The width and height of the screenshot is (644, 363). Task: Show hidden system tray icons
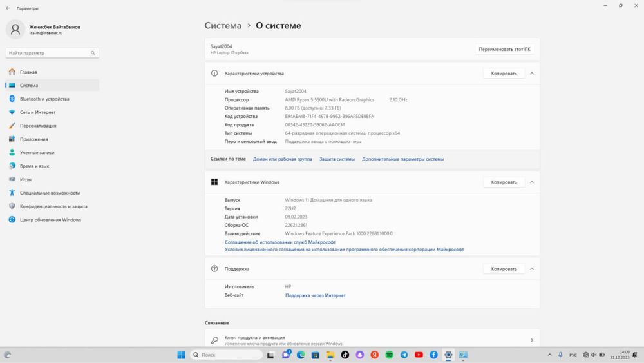coord(549,355)
